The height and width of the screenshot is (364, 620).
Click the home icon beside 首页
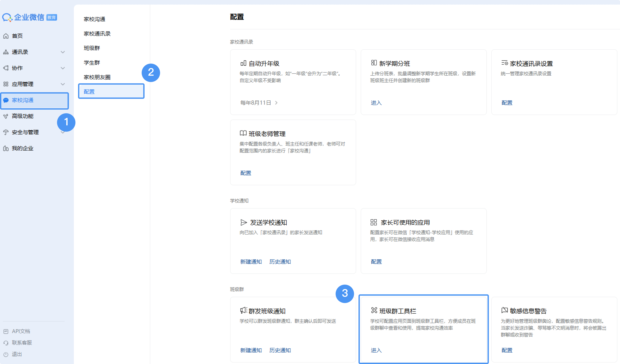(6, 36)
